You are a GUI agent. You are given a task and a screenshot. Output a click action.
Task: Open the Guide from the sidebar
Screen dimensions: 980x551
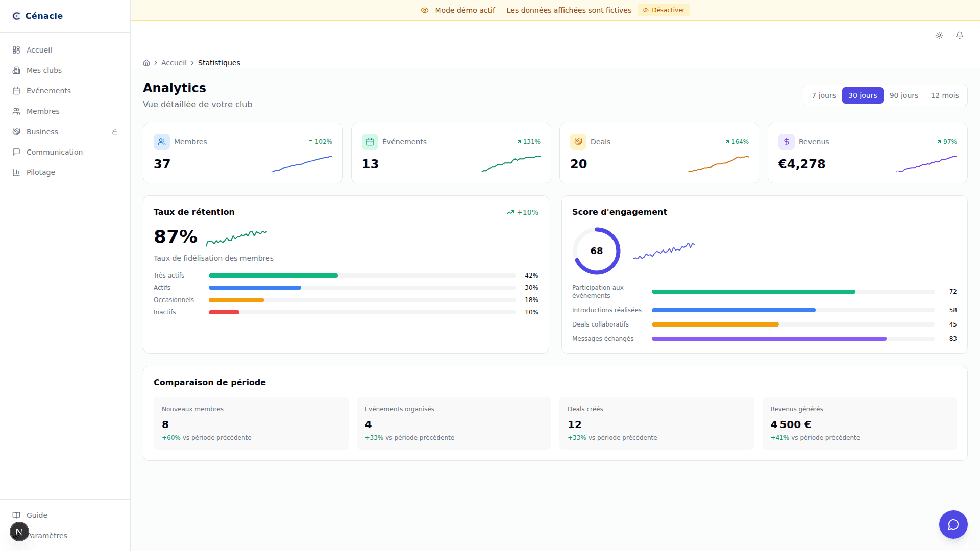[36, 515]
